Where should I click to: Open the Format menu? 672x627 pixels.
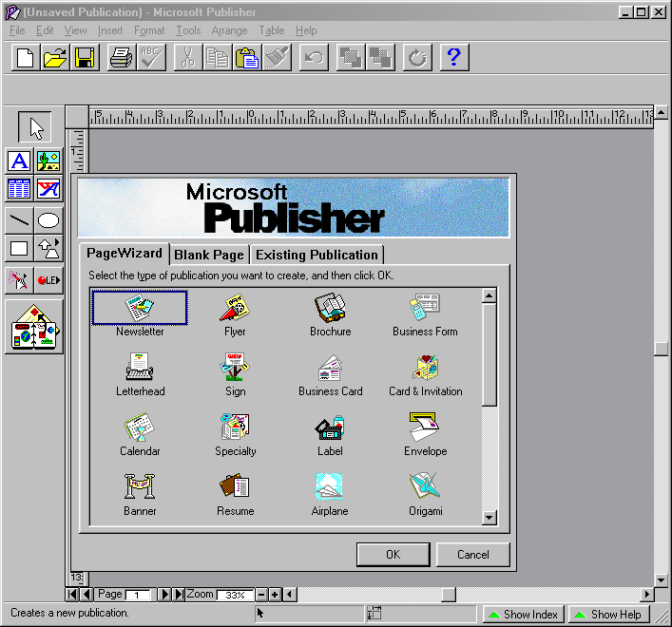click(x=148, y=30)
